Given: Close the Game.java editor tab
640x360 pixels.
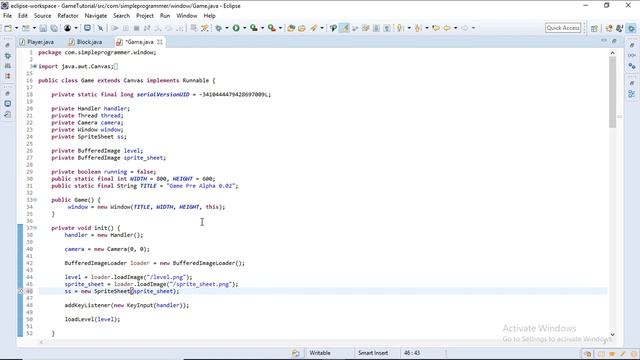Looking at the screenshot, I should [x=160, y=42].
